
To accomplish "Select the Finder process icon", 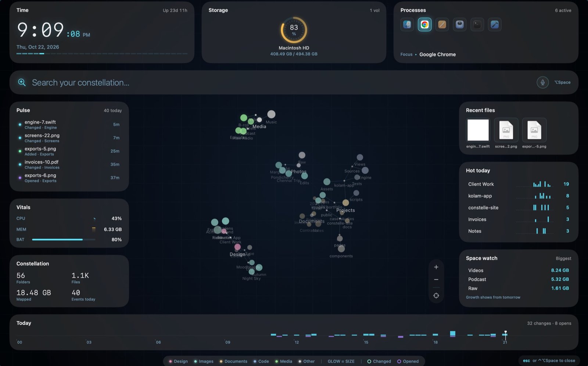I will tap(407, 25).
